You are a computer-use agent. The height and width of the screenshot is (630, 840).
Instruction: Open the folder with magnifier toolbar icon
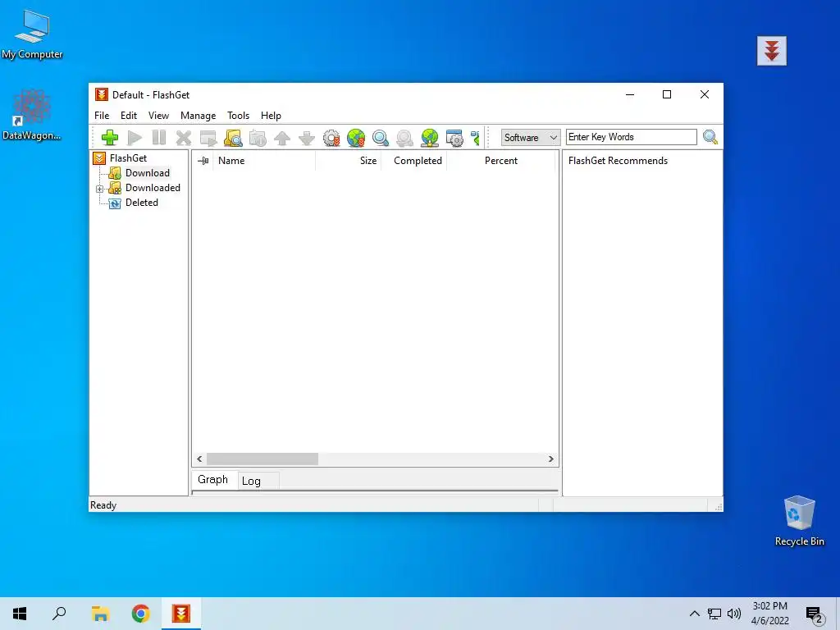pos(233,138)
